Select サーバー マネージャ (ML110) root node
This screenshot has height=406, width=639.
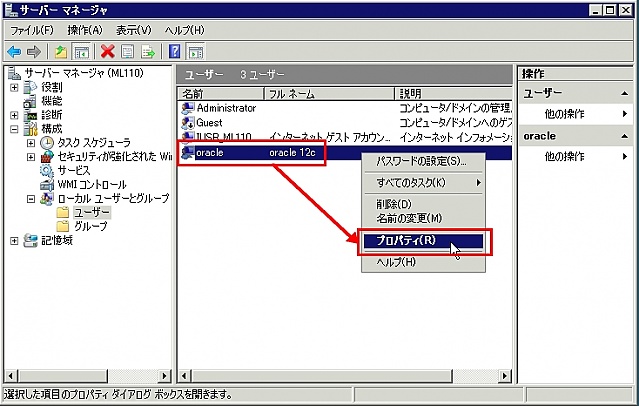[84, 73]
